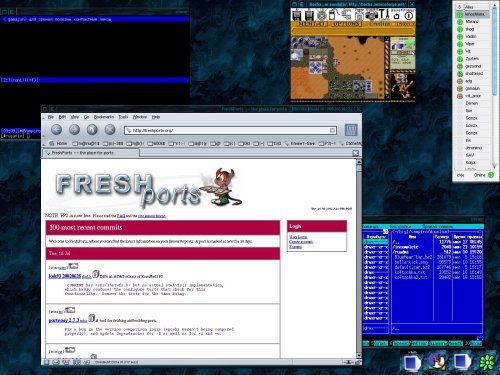Click document icon beside portaway commit
The height and width of the screenshot is (375, 500).
pyautogui.click(x=92, y=318)
